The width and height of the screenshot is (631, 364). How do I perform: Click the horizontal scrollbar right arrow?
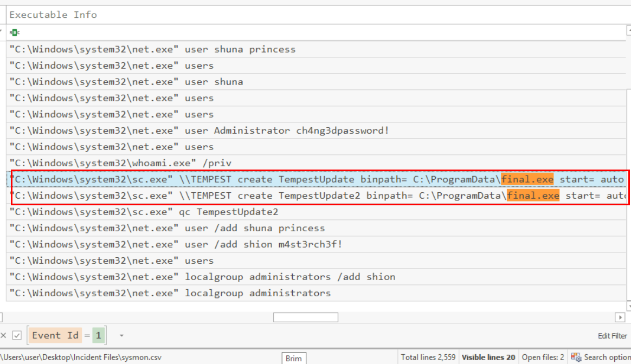(620, 317)
